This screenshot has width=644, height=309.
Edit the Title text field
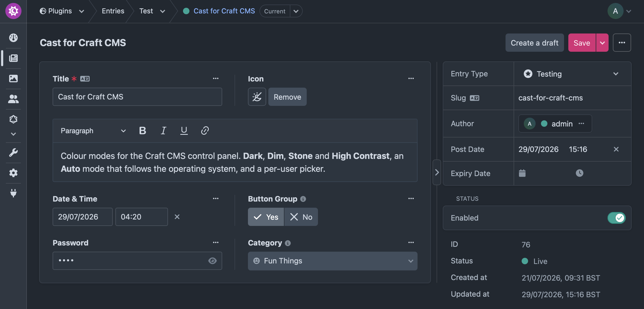(137, 97)
